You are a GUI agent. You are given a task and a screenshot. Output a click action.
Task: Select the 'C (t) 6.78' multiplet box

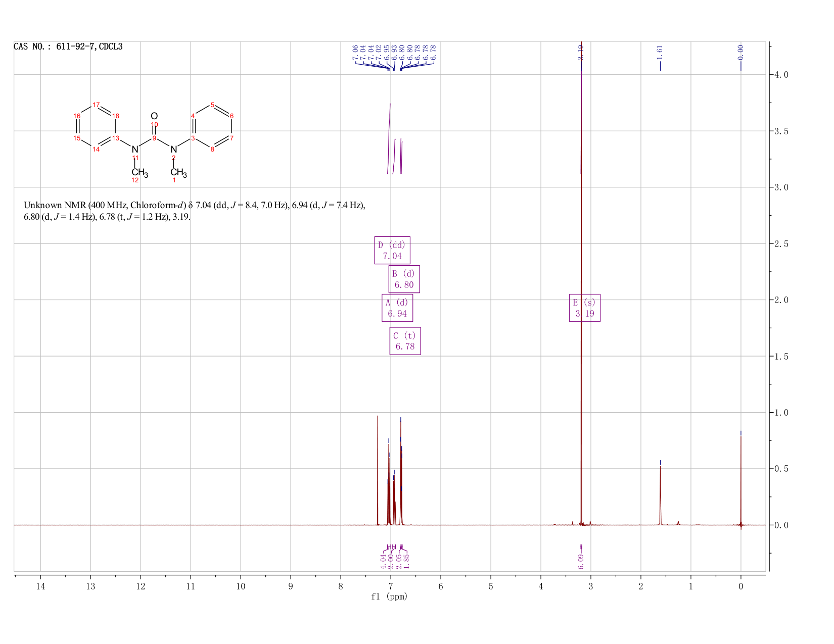point(405,341)
